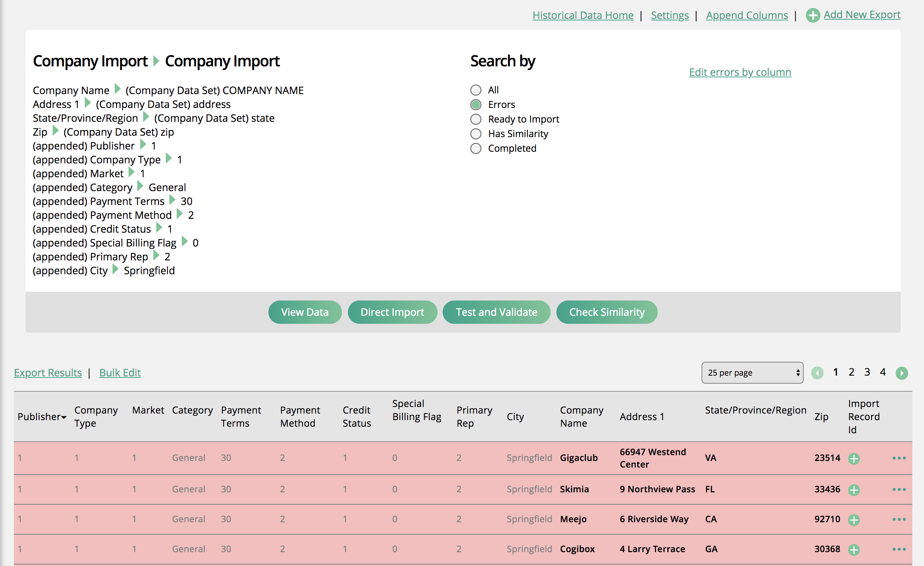924x566 pixels.
Task: Select the All search radio button
Action: 475,90
